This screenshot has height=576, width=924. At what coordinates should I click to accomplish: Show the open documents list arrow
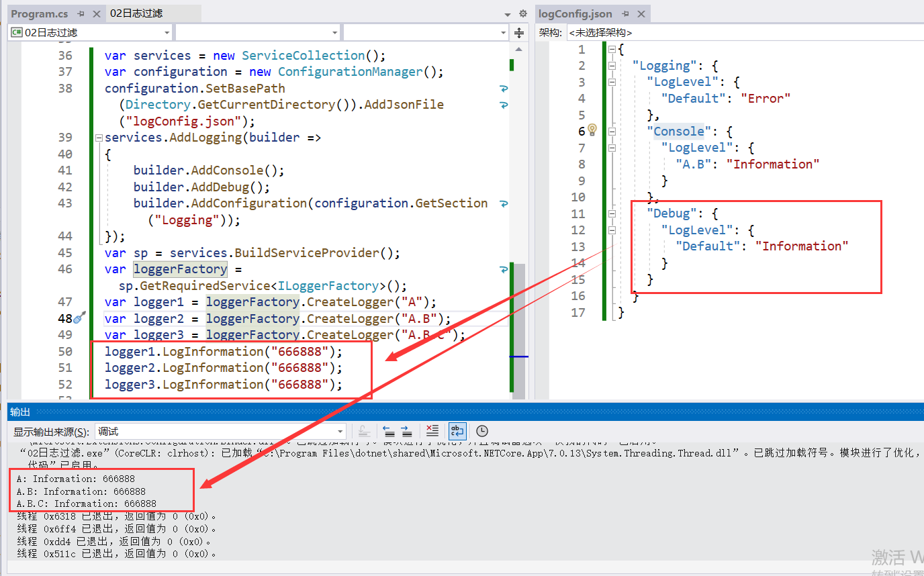508,13
